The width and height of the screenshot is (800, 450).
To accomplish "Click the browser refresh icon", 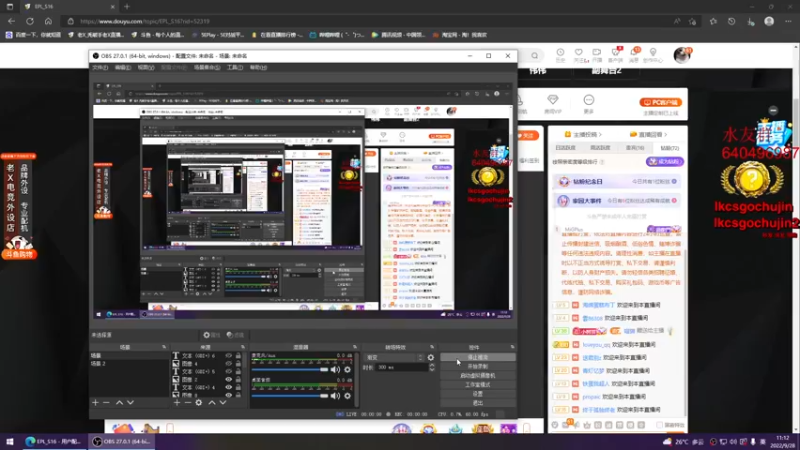I will tap(30, 21).
